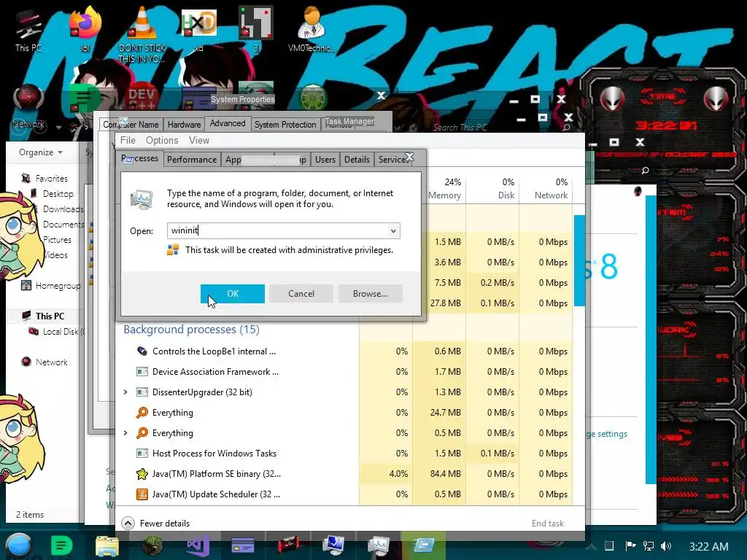
Task: Launch the Minecraft block taskbar icon
Action: coord(152,545)
